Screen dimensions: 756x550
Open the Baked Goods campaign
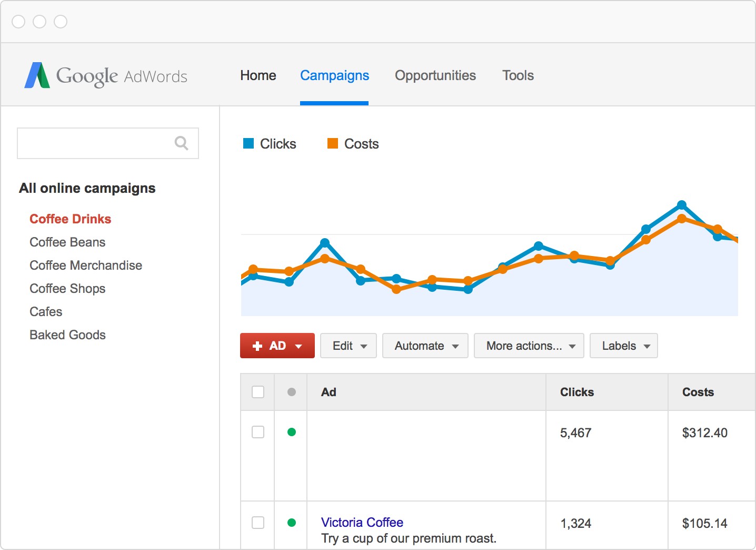[x=67, y=335]
